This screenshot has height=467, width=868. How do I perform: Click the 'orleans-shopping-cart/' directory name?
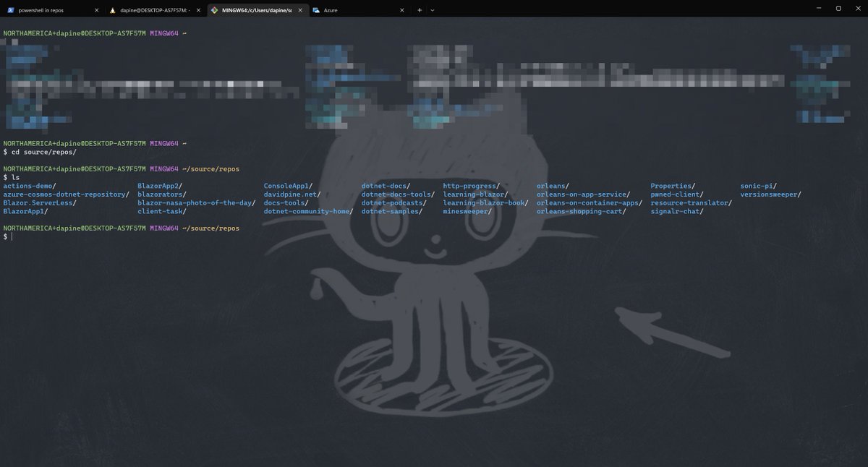[582, 212]
